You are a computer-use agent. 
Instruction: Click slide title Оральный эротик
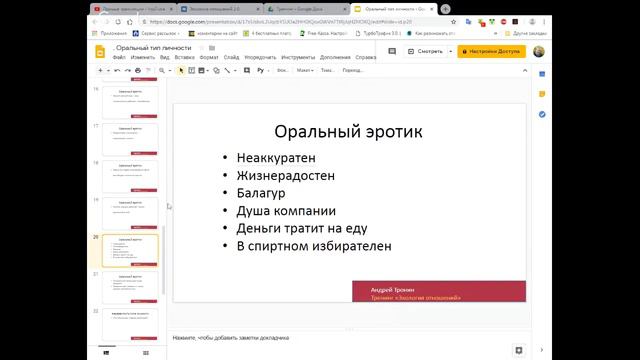click(348, 131)
